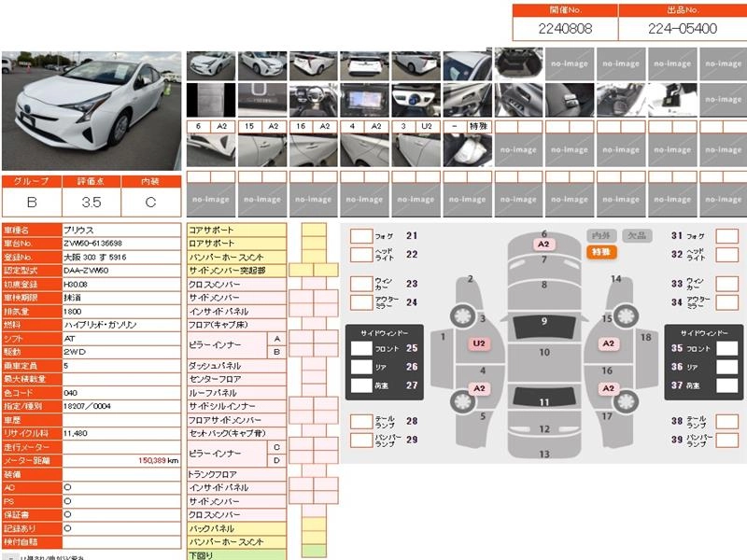Viewport: 747px width, 560px height.
Task: Check side window フロント 35 box
Action: (x=727, y=348)
